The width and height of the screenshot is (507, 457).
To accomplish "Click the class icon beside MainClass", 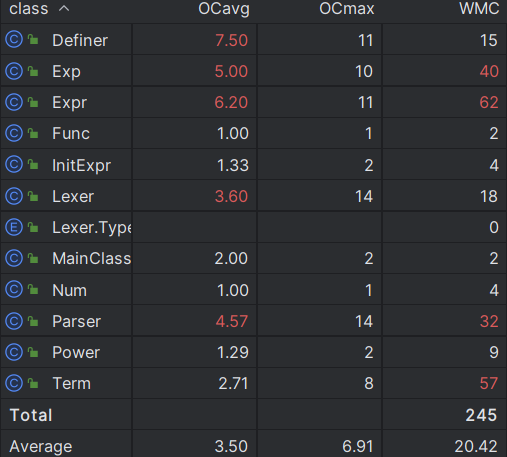I will tap(14, 258).
